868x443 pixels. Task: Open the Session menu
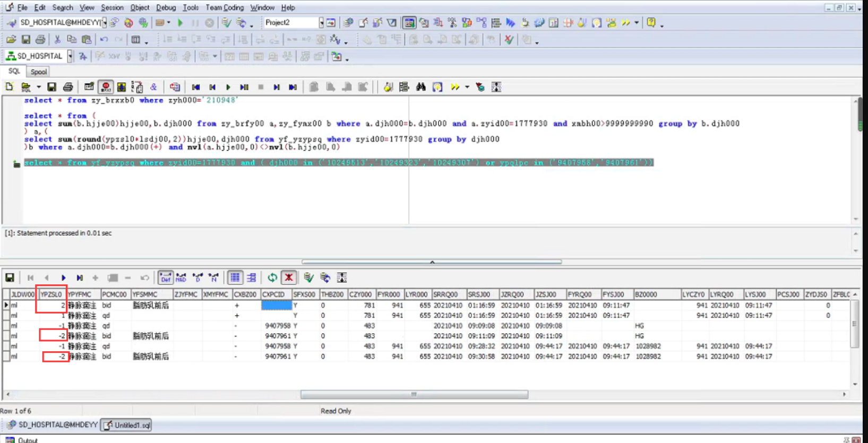[x=112, y=7]
